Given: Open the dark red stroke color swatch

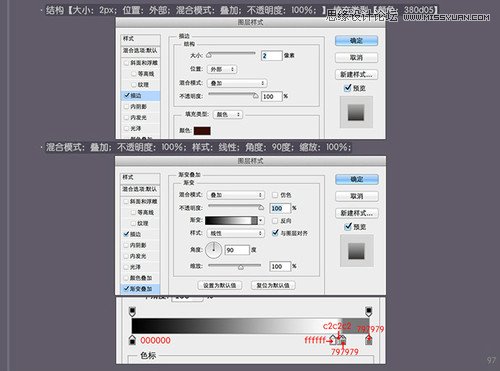Looking at the screenshot, I should [202, 131].
